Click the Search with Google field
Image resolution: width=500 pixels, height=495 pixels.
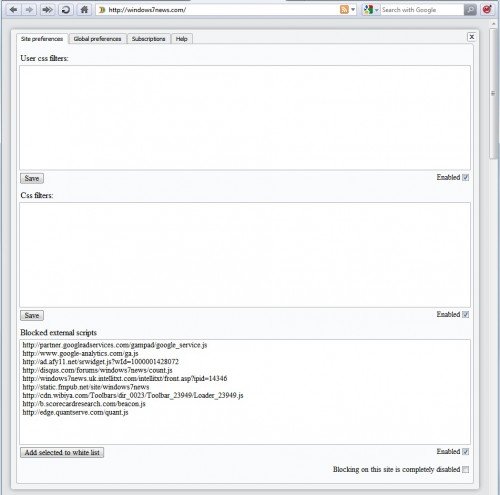(422, 10)
